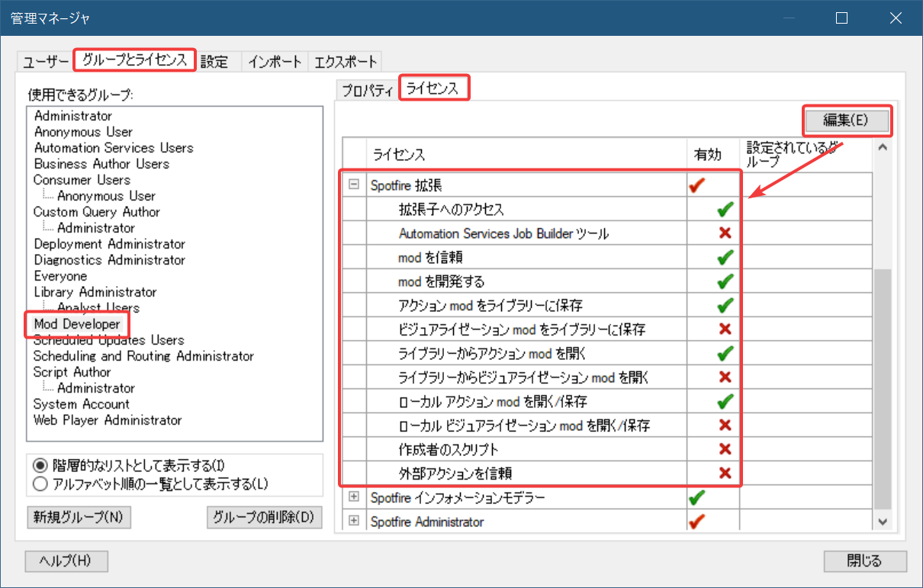Select the Scheduling and Routing Administrator group

point(143,356)
